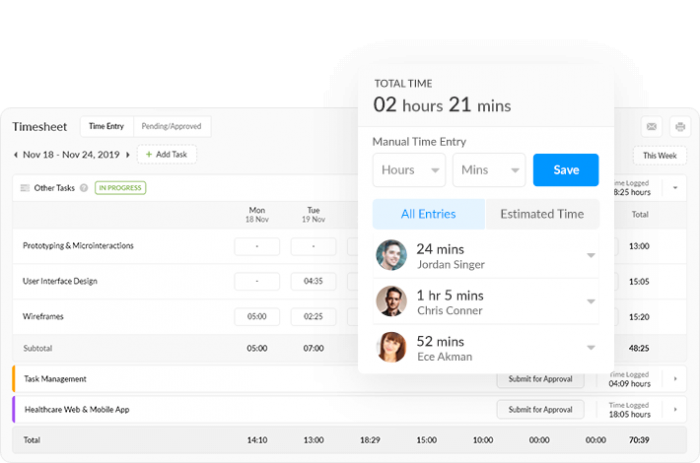This screenshot has height=463, width=700.
Task: Expand Ece Akman's 52 mins entry
Action: click(x=590, y=348)
